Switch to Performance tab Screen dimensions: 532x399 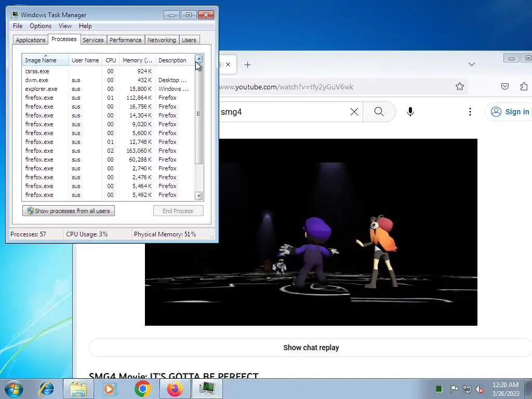pos(126,39)
